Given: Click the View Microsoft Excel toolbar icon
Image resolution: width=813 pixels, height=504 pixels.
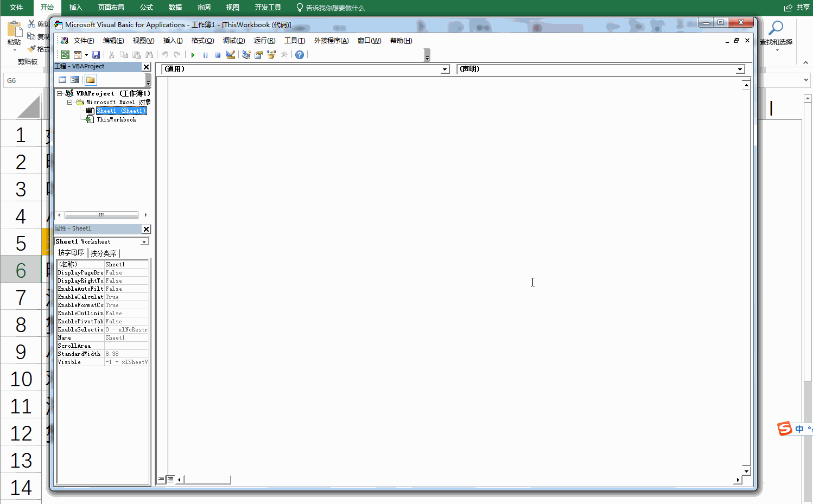Looking at the screenshot, I should tap(65, 55).
